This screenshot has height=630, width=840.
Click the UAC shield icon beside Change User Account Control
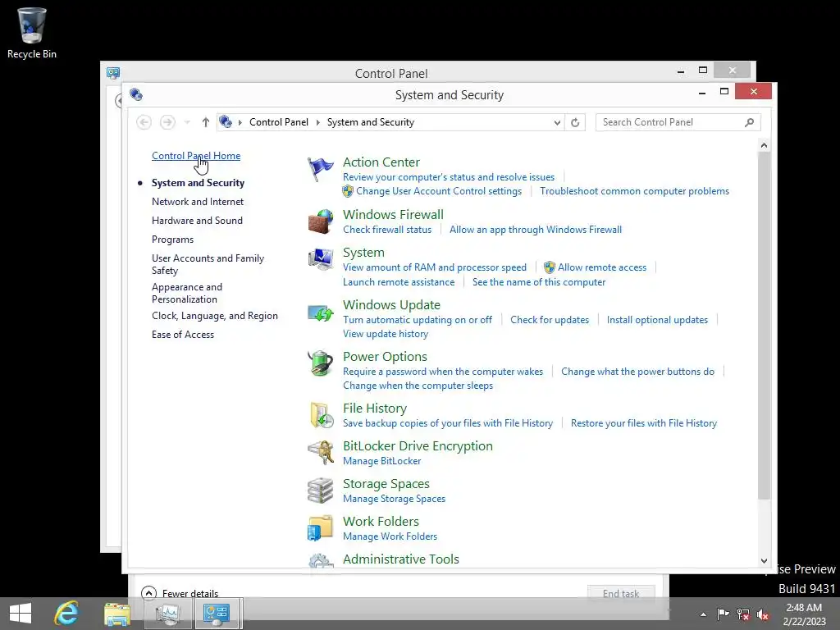348,191
